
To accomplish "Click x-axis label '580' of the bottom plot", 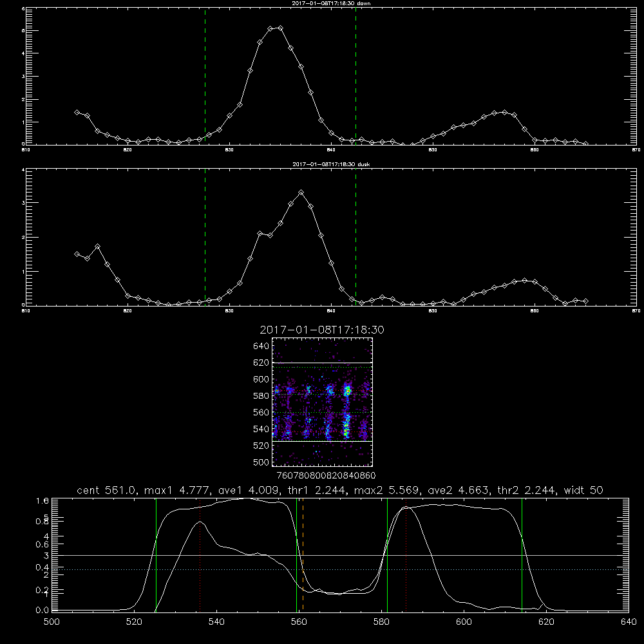I will [x=381, y=622].
